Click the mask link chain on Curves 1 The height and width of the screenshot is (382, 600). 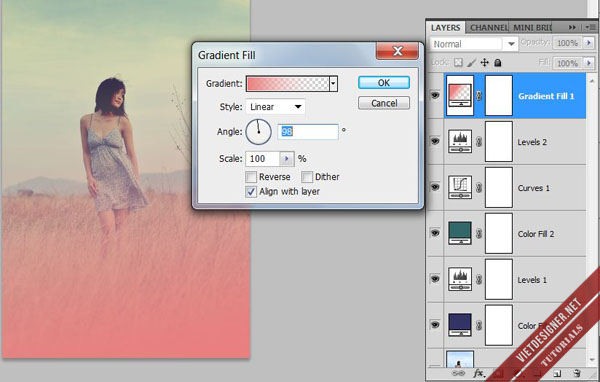[x=479, y=188]
